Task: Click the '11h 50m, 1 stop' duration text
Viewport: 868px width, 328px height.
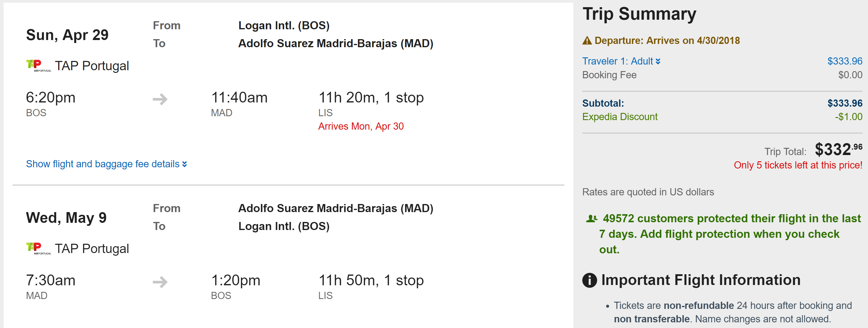Action: 371,281
